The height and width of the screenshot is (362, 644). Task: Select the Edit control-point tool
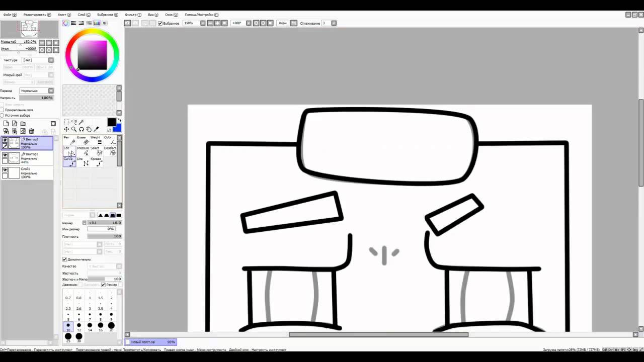point(69,151)
